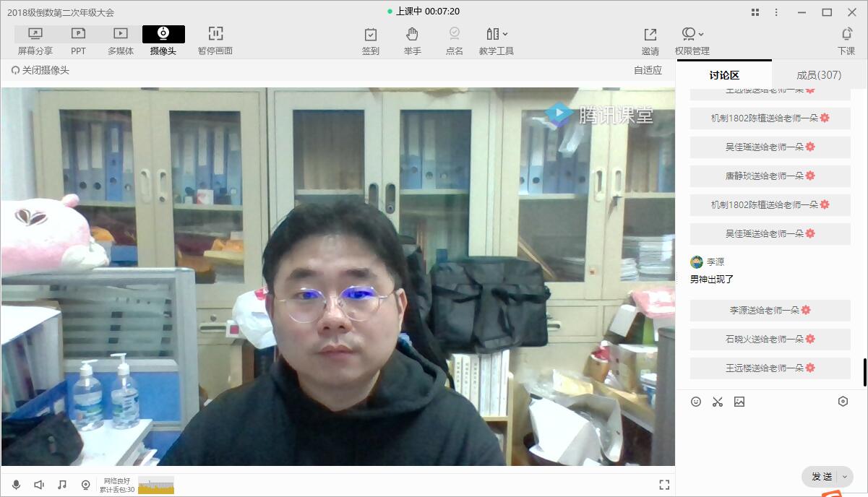
Task: Click the 举手 raise hand icon
Action: (412, 40)
